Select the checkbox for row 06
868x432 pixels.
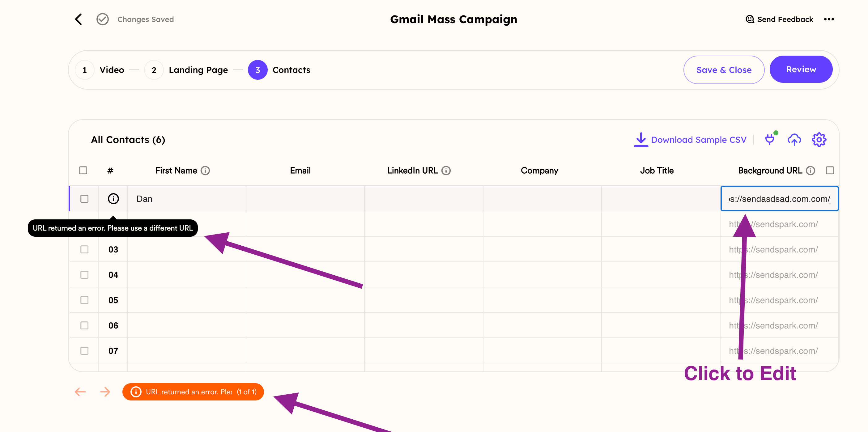point(85,325)
